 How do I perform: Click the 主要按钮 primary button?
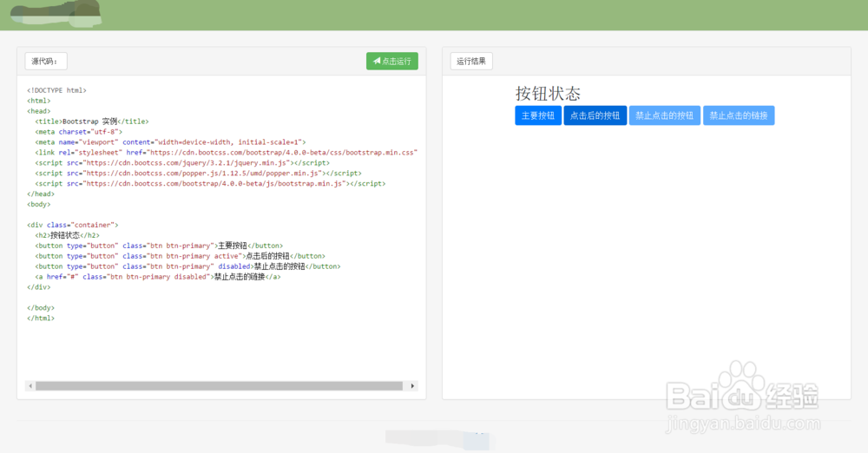pyautogui.click(x=538, y=115)
